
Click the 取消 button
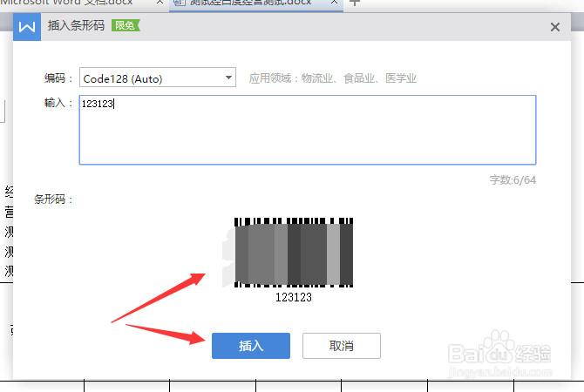coord(341,346)
